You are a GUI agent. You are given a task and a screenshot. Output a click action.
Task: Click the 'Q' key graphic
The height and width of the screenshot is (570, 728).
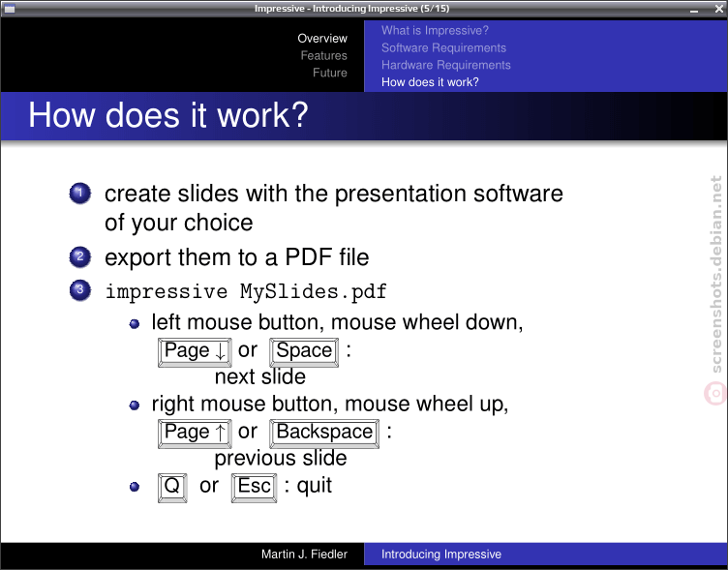click(x=172, y=488)
